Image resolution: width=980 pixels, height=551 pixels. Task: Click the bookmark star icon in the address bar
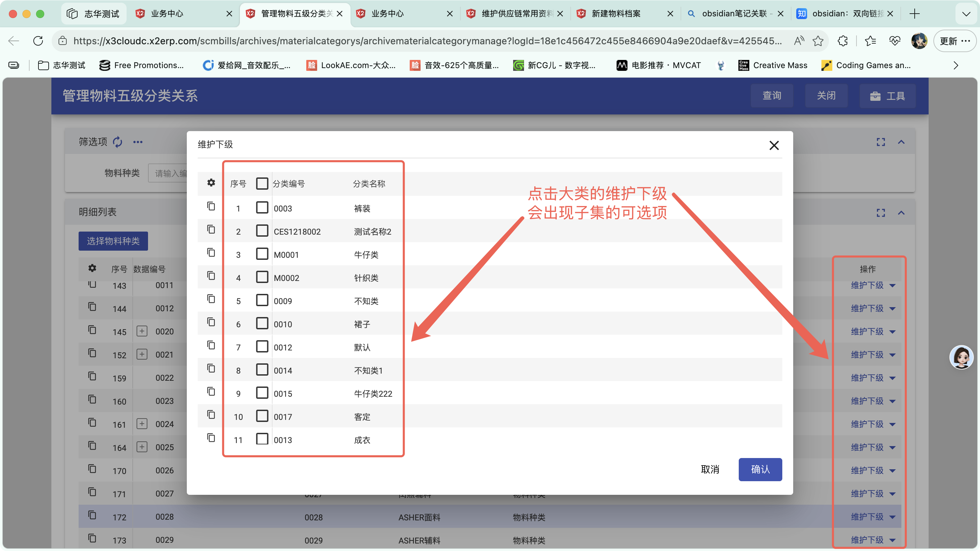tap(818, 41)
